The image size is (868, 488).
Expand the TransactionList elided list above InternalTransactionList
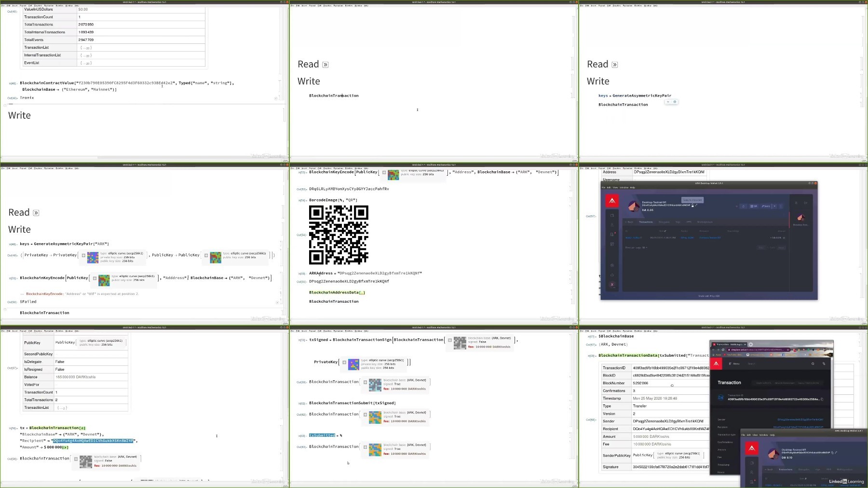click(86, 47)
